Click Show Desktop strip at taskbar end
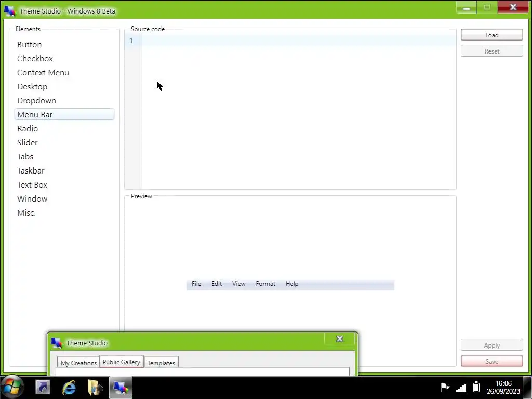 (x=528, y=387)
